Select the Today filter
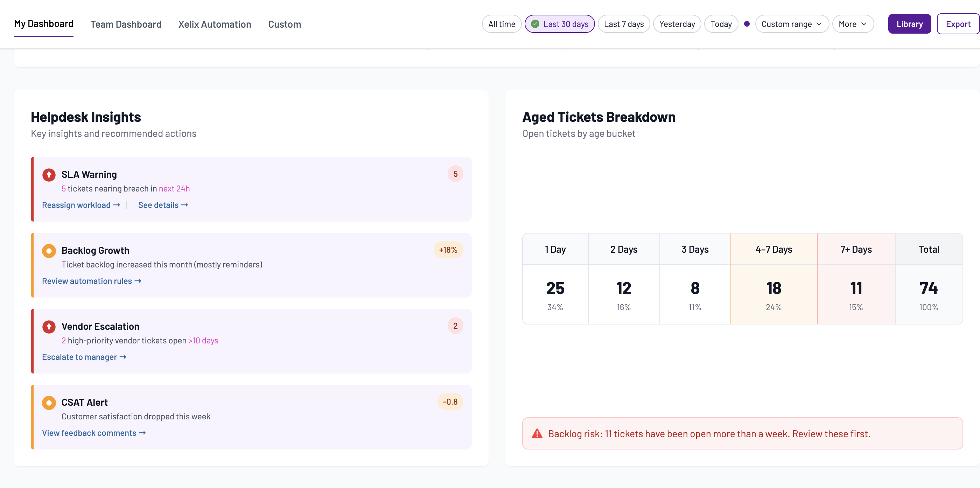980x488 pixels. [721, 24]
